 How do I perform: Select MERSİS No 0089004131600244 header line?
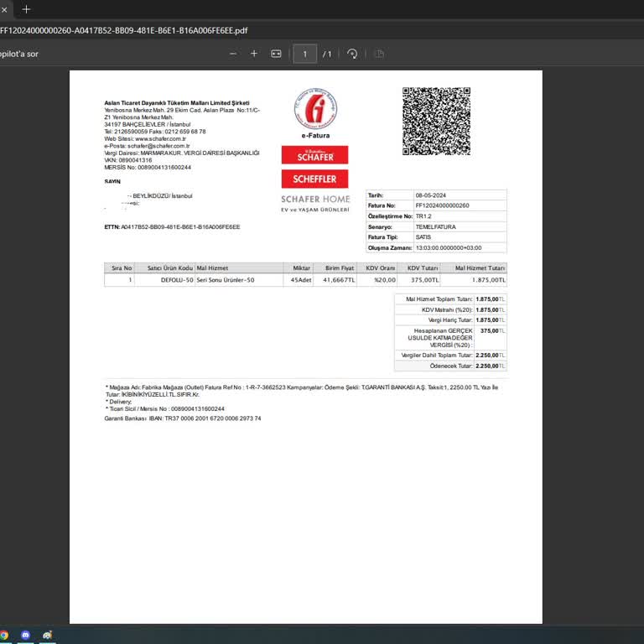pyautogui.click(x=148, y=168)
